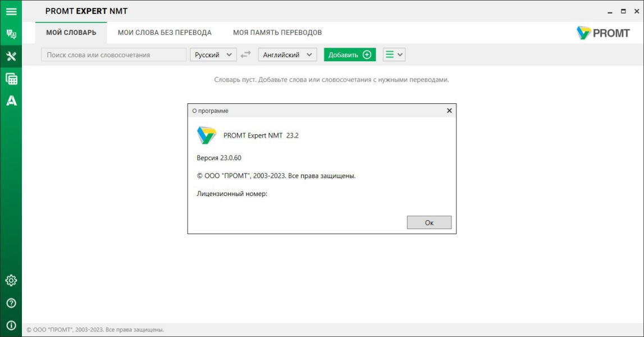This screenshot has width=644, height=337.
Task: Click the status bar copyright text
Action: [x=95, y=330]
